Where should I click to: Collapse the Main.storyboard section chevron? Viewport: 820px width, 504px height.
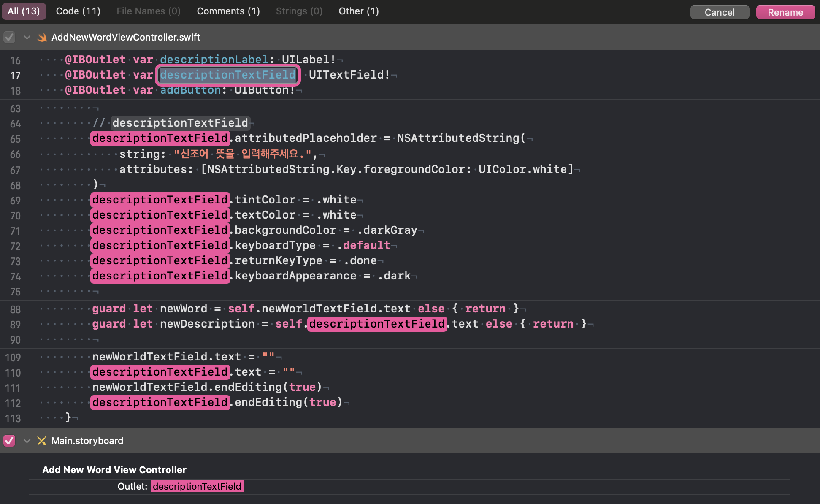coord(27,441)
